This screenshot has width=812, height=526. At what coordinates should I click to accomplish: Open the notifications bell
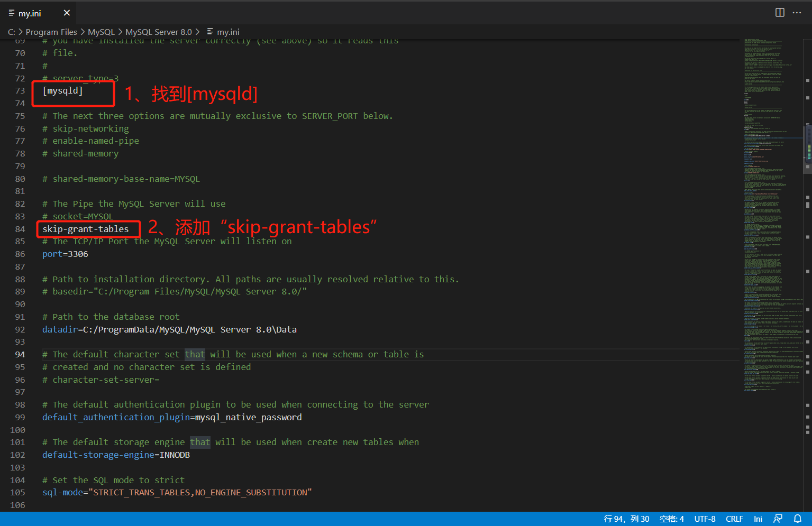click(x=798, y=519)
